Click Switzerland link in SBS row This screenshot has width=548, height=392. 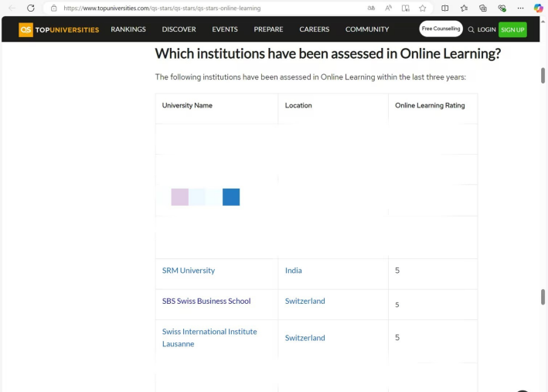point(305,301)
